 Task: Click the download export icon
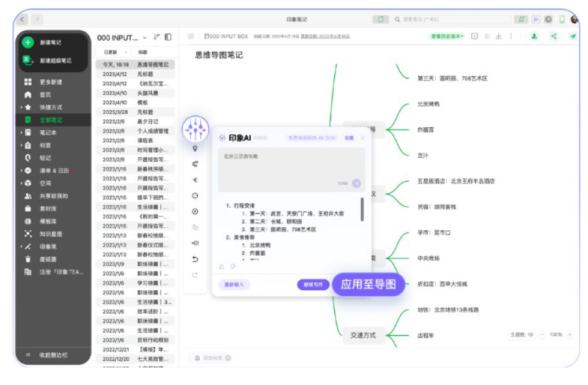pyautogui.click(x=498, y=36)
